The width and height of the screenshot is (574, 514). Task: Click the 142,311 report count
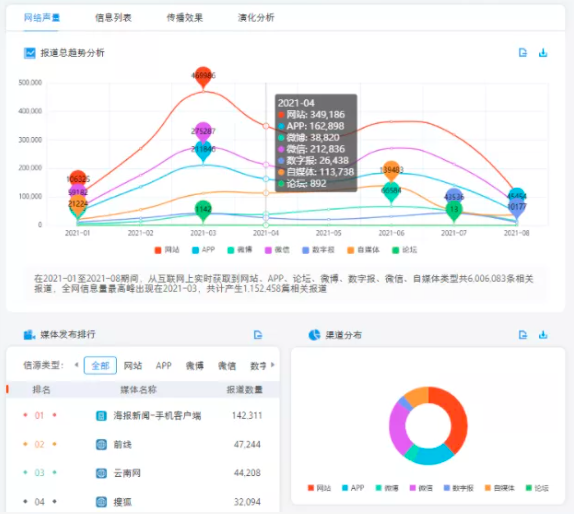[x=247, y=416]
